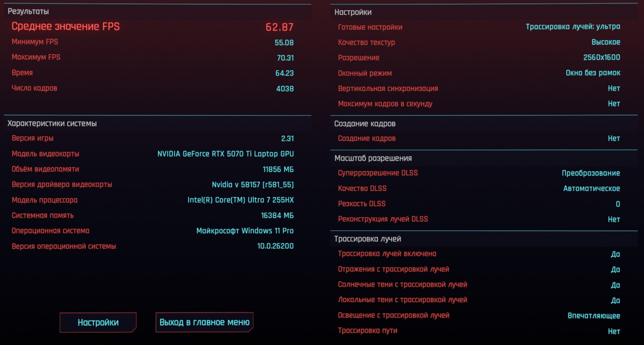
Task: Click the Разрешение label
Action: (x=358, y=58)
